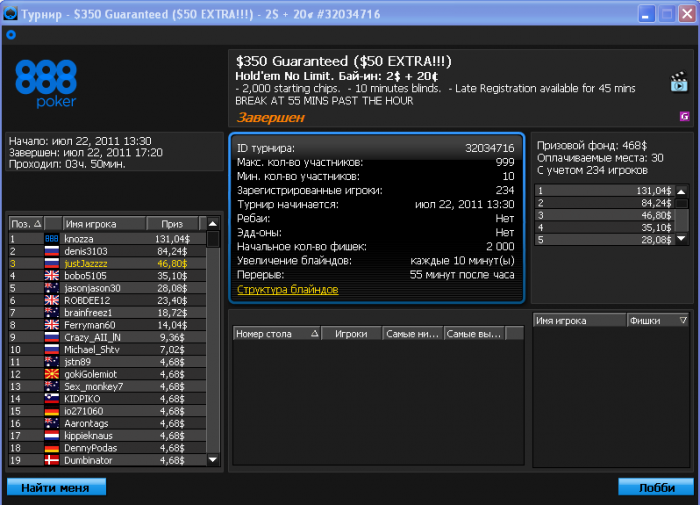Select the Aarontags player row
This screenshot has height=505, width=700.
[107, 423]
